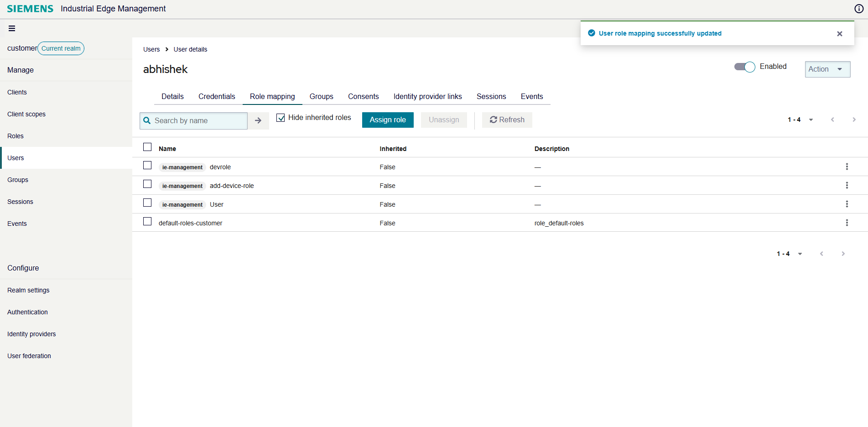
Task: Toggle the Enabled user switch
Action: (744, 67)
